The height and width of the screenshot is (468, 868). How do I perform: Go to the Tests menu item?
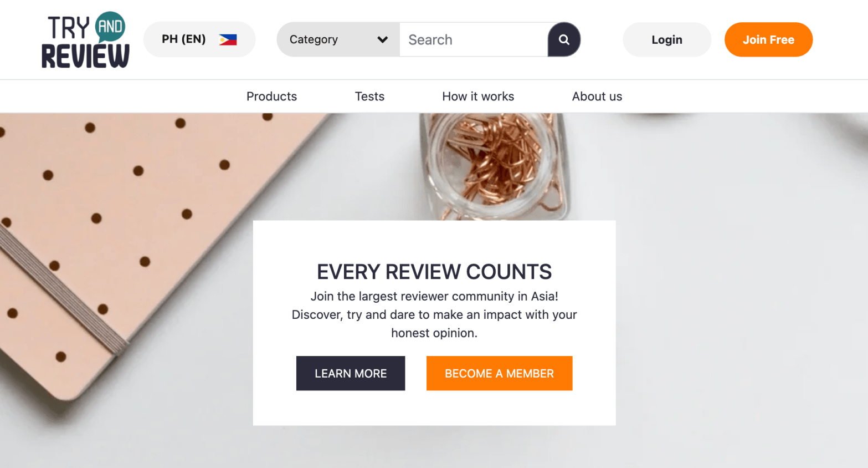tap(369, 96)
